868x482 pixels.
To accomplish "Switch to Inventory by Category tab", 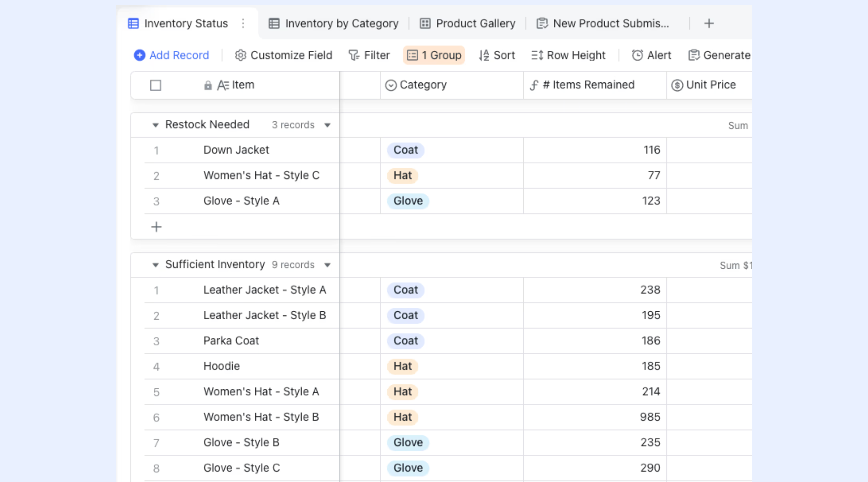I will (x=334, y=23).
